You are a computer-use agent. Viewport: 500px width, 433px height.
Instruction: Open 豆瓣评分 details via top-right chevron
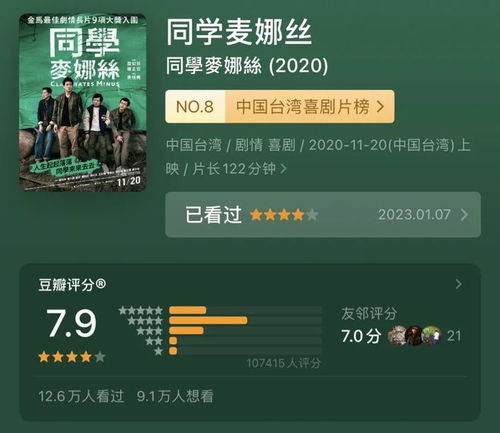pos(459,284)
